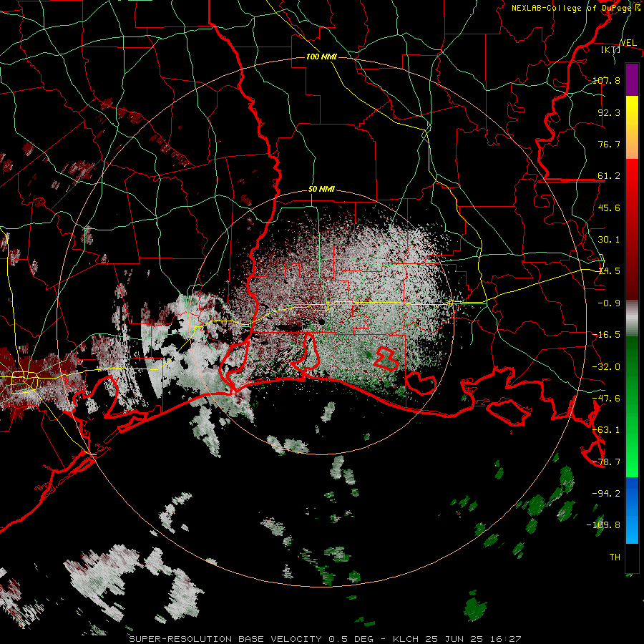
Task: Click the -16.5 velocity scale value
Action: pyautogui.click(x=606, y=335)
